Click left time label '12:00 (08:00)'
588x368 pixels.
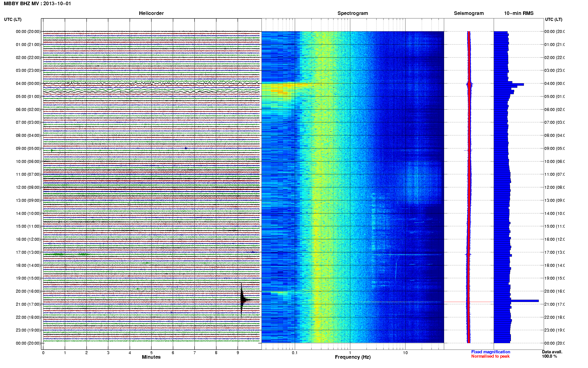[28, 187]
